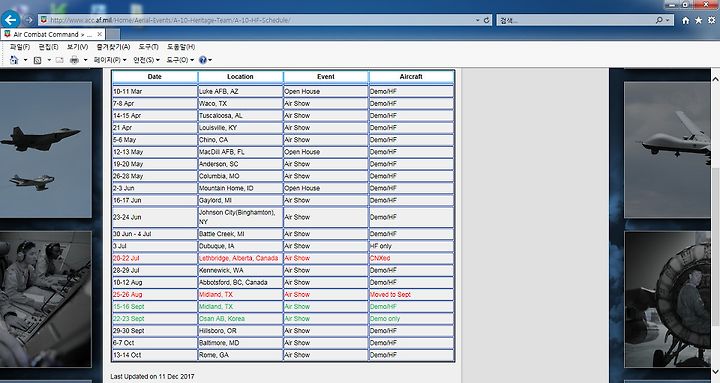Select the Osan AB, Korea cell
720x383 pixels.
tap(240, 319)
